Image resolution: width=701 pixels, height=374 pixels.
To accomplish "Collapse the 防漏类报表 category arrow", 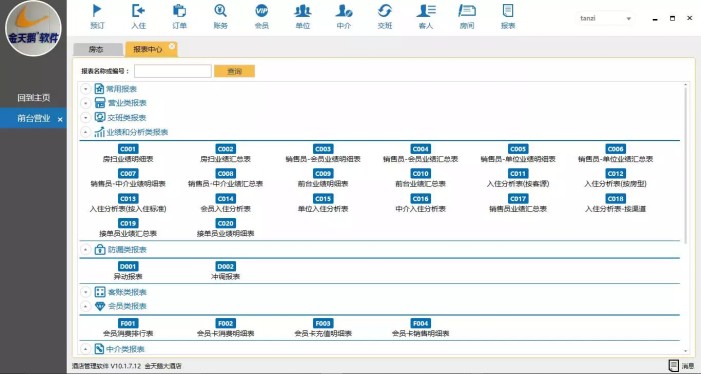I will [85, 250].
